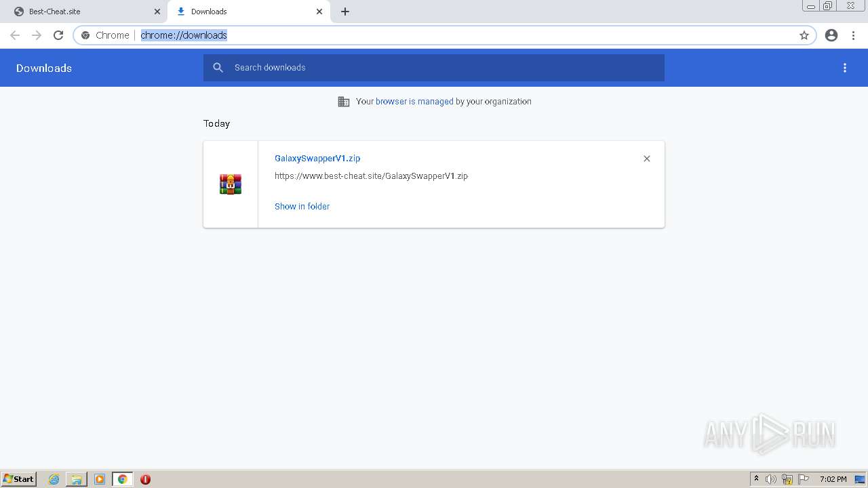Show hidden system tray icons

click(756, 479)
